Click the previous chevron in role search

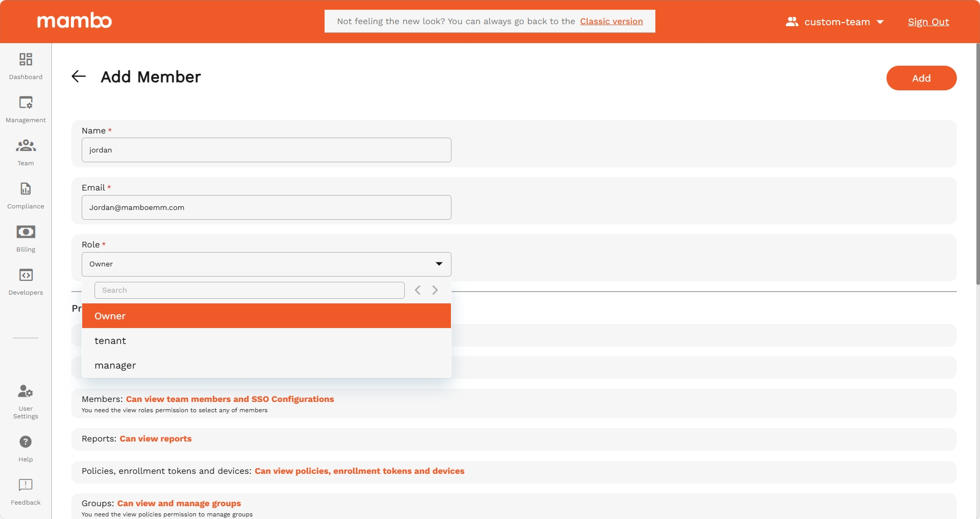418,290
